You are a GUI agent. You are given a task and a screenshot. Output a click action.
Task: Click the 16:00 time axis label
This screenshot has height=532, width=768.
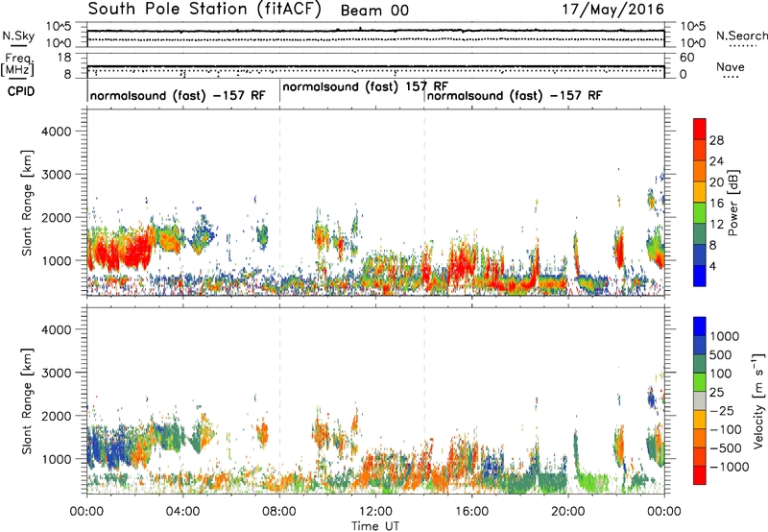point(471,512)
